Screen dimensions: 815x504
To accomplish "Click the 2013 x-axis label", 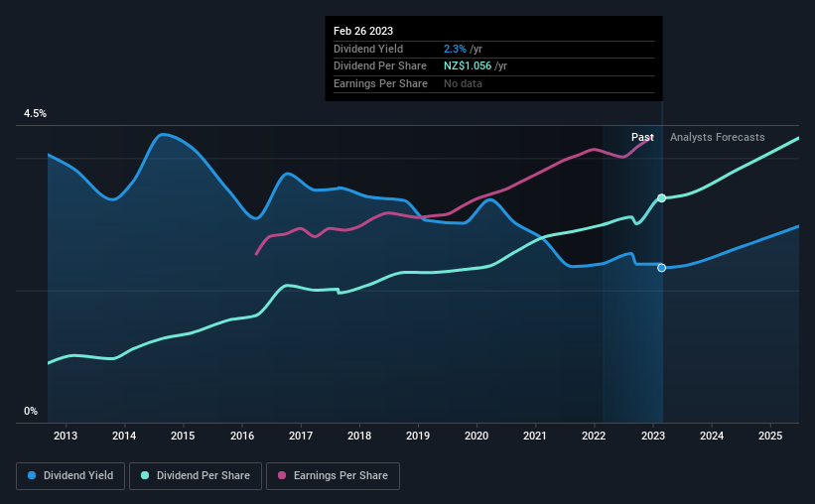I will point(66,436).
